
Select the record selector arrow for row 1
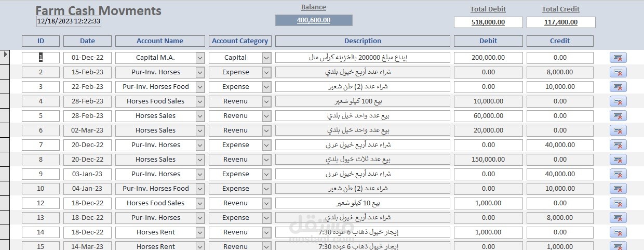tap(6, 54)
